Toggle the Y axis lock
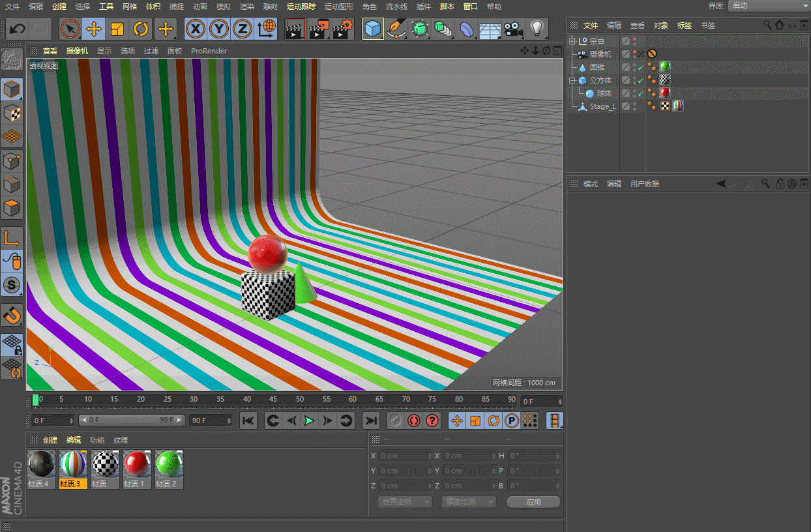811x532 pixels. (219, 29)
